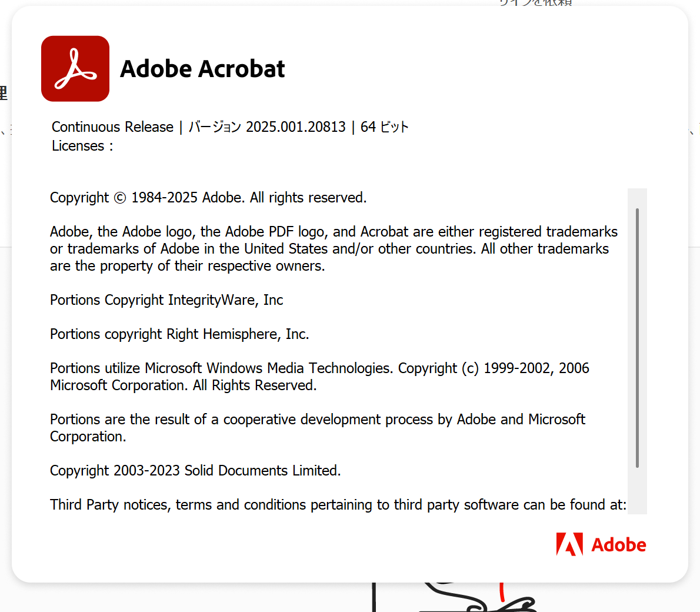Click the cooperative development process paragraph
Screen dimensions: 700x612
[318, 428]
